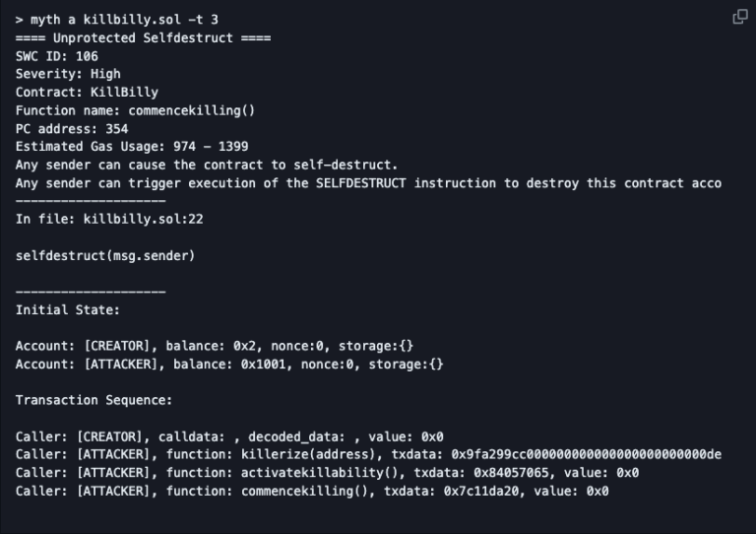Screen dimensions: 756x534
Task: Click the copy code icon
Action: click(739, 17)
